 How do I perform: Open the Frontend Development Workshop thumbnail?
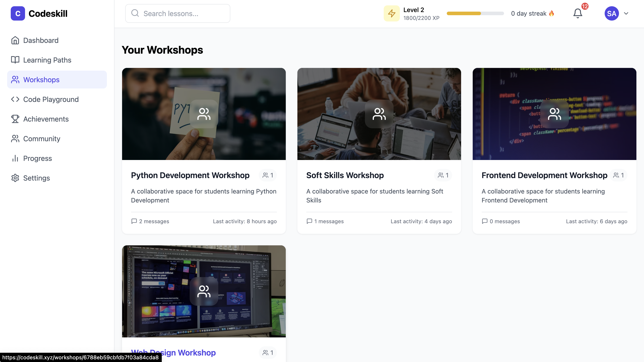[x=554, y=114]
